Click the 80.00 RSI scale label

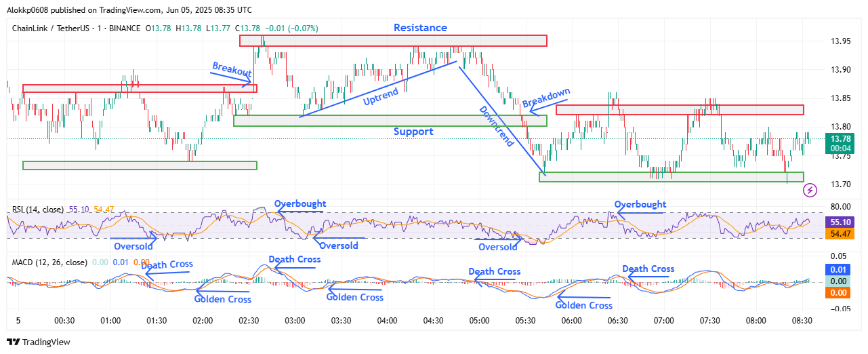(x=841, y=207)
